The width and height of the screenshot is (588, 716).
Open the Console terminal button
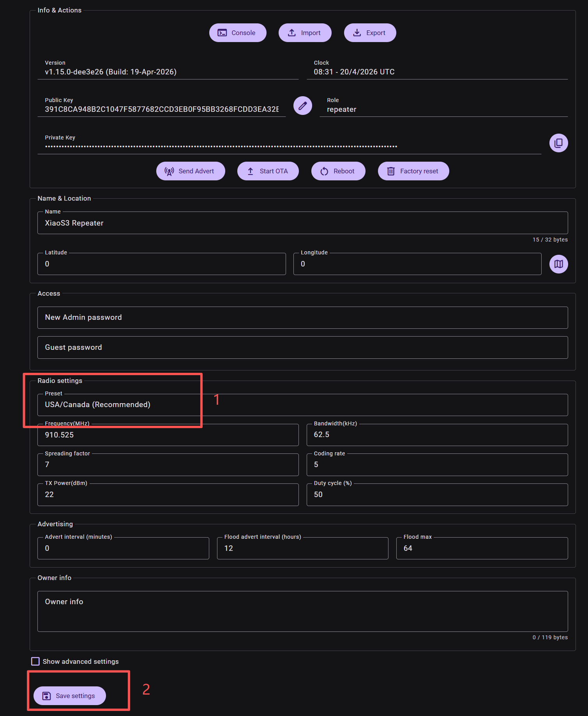[238, 33]
